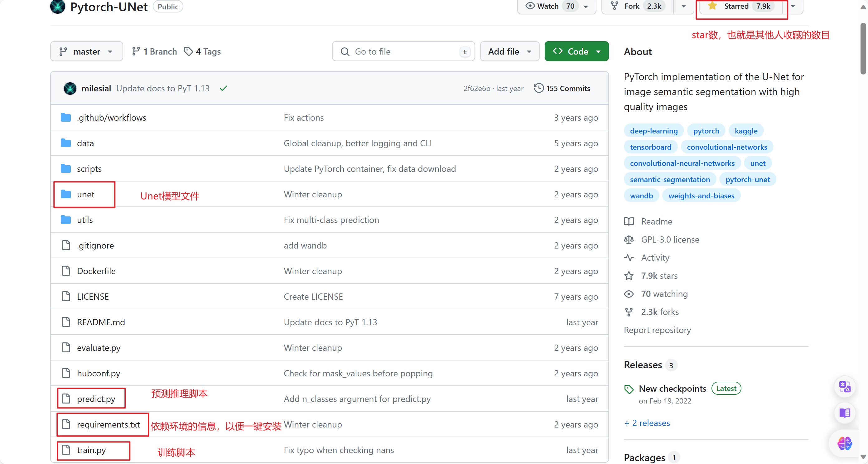
Task: Open commit hash 2f62e6b
Action: tap(476, 89)
